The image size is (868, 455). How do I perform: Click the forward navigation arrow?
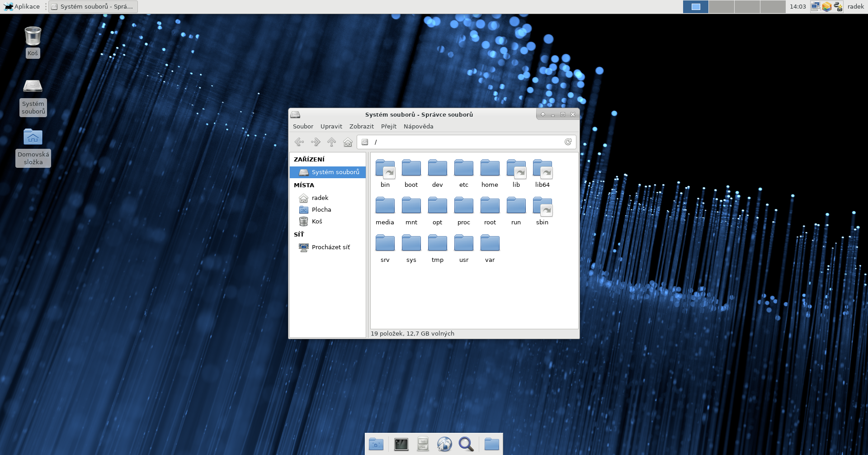(x=315, y=142)
